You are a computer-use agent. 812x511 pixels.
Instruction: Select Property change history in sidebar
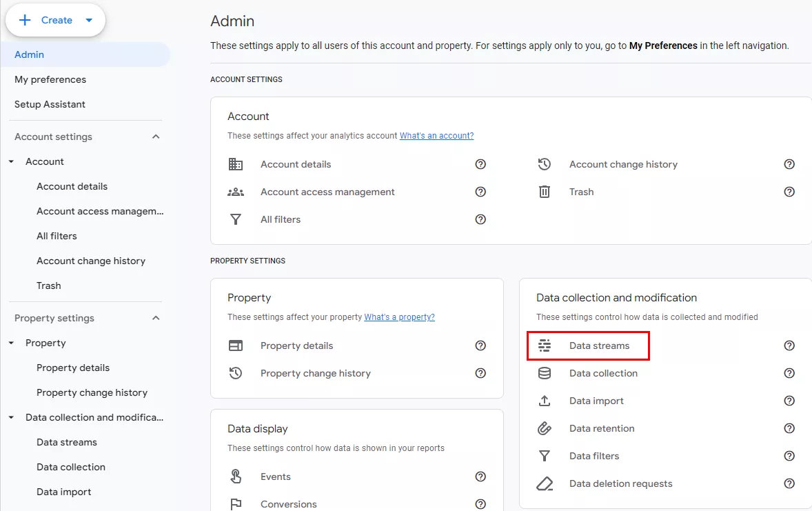(x=92, y=393)
